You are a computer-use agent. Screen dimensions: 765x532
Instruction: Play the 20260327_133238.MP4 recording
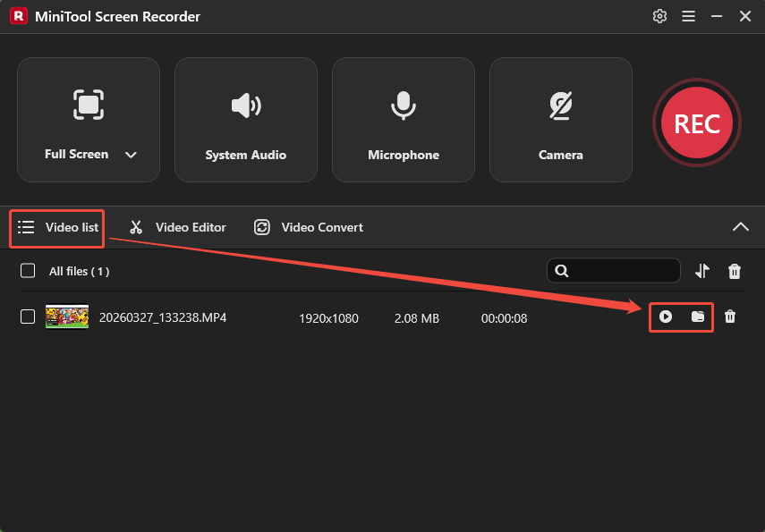pyautogui.click(x=666, y=317)
